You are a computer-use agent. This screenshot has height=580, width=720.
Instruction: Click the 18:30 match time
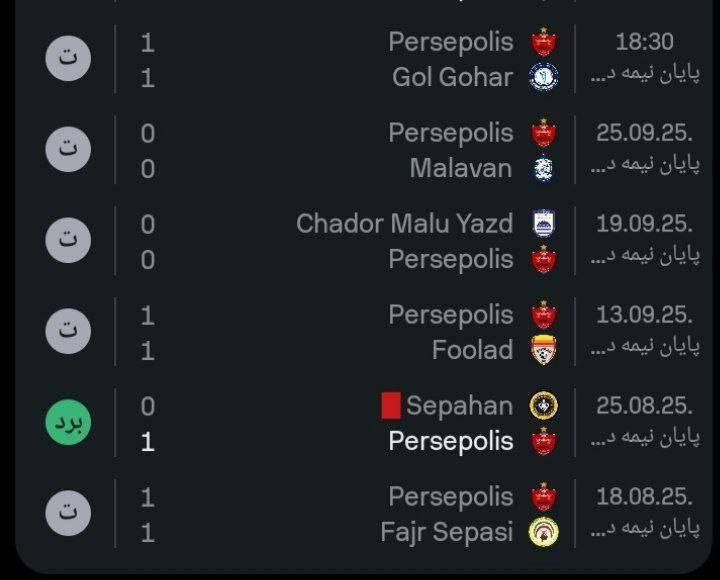click(x=645, y=42)
